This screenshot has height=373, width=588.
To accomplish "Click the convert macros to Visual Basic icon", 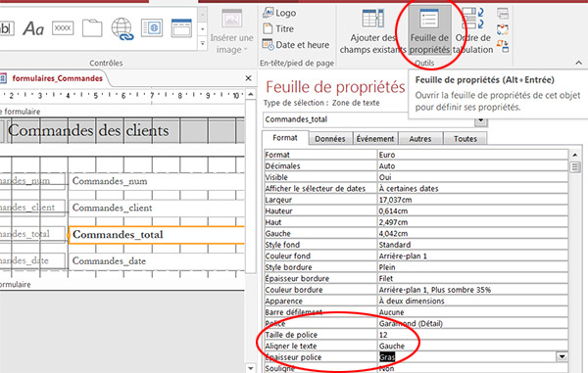I will [x=503, y=46].
